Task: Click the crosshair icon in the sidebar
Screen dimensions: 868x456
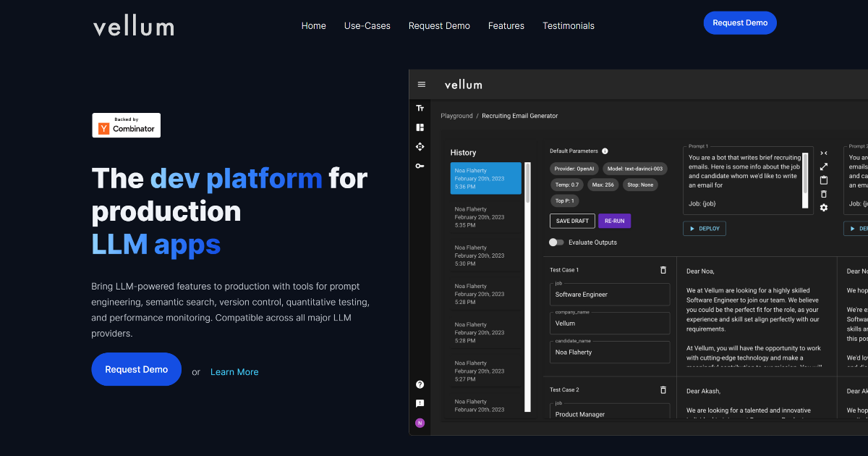Action: coord(420,146)
